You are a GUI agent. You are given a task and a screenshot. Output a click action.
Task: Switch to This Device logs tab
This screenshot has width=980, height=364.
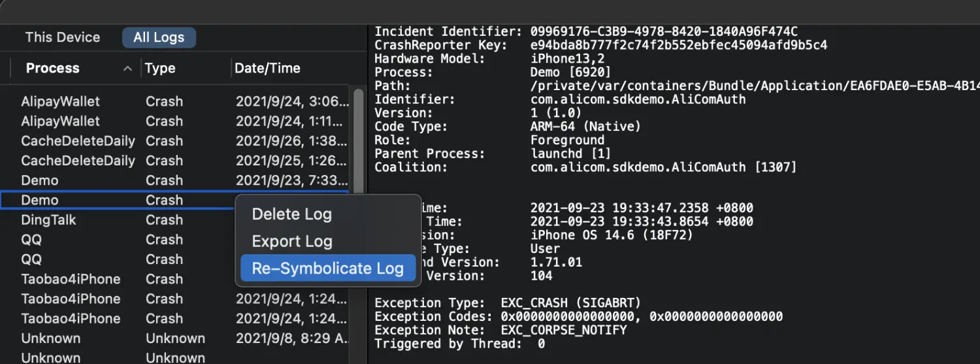63,37
